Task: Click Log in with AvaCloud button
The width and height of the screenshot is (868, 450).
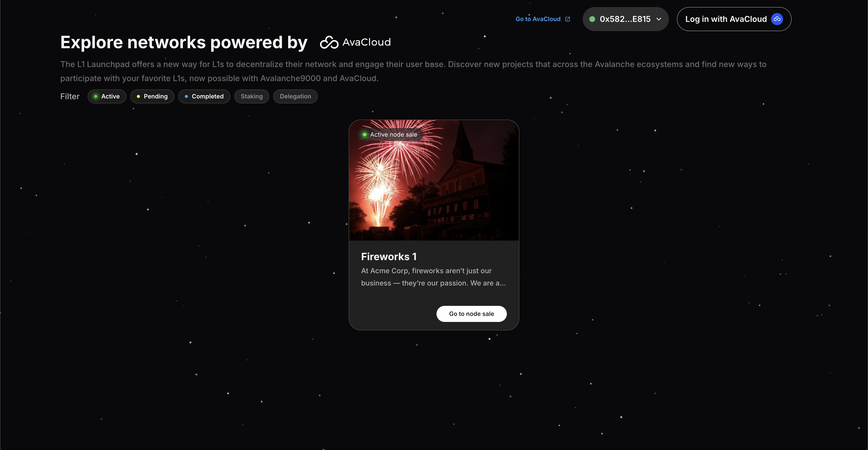Action: pos(734,19)
